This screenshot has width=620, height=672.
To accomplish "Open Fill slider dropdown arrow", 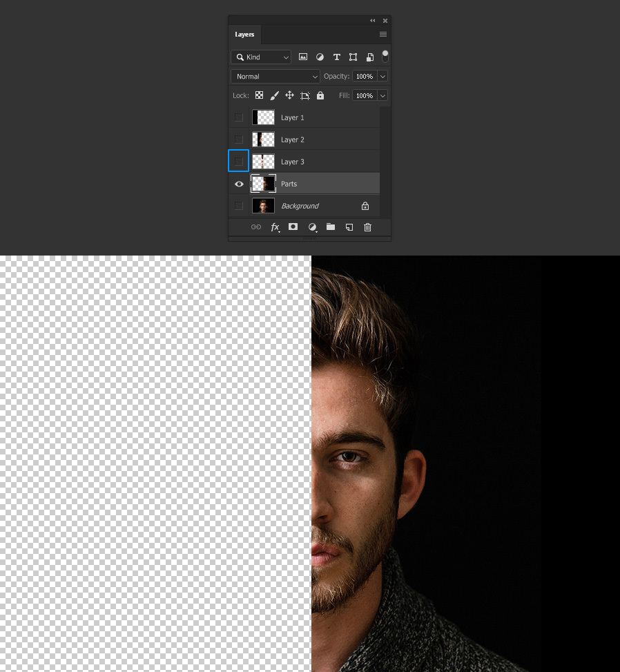I will pos(382,95).
